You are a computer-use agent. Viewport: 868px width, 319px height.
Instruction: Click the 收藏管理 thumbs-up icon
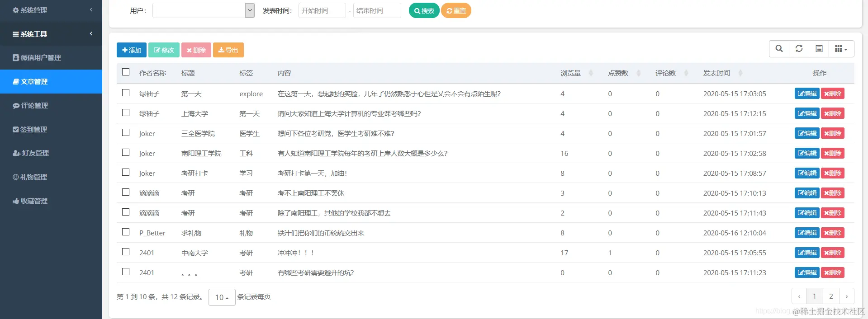pos(16,201)
